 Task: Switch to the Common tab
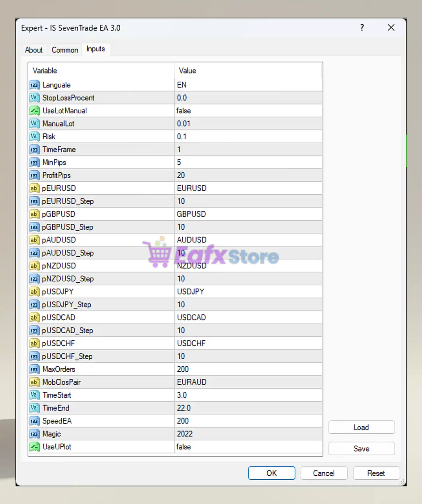[x=65, y=50]
